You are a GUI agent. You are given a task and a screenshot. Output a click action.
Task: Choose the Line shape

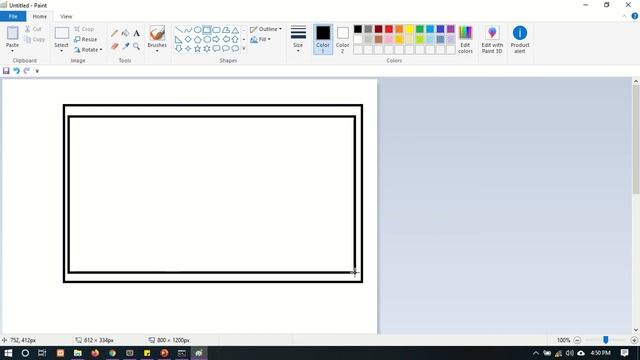[179, 30]
